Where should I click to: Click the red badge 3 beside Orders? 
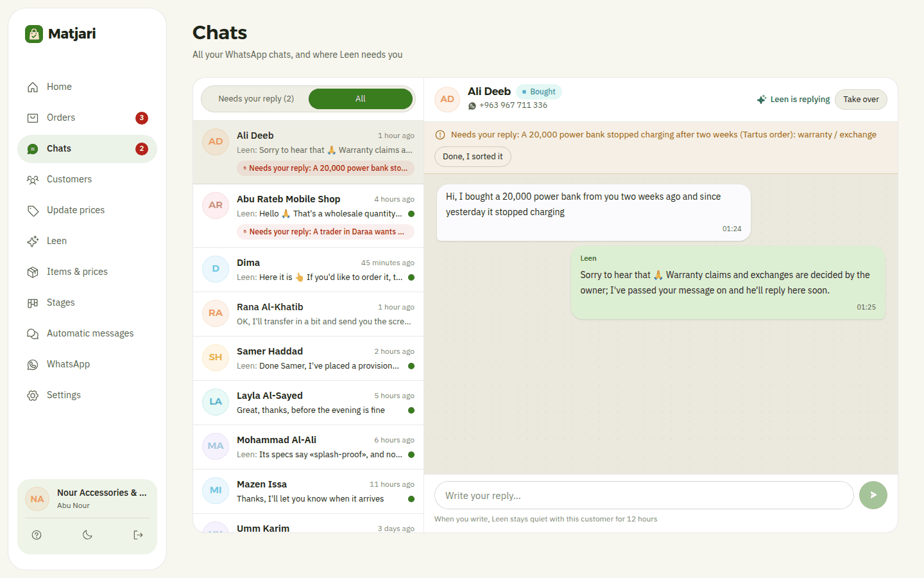click(x=142, y=118)
